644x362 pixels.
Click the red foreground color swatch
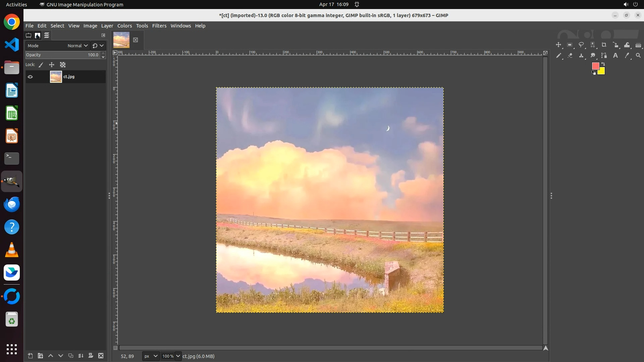click(x=595, y=66)
